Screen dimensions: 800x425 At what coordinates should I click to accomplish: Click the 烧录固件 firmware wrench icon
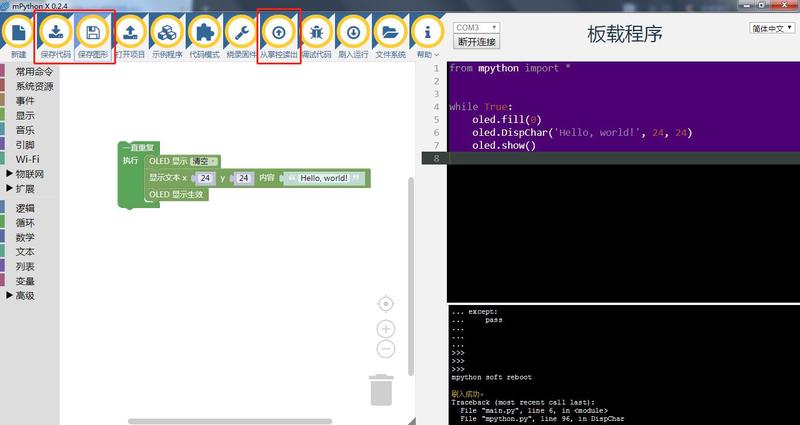pyautogui.click(x=241, y=32)
